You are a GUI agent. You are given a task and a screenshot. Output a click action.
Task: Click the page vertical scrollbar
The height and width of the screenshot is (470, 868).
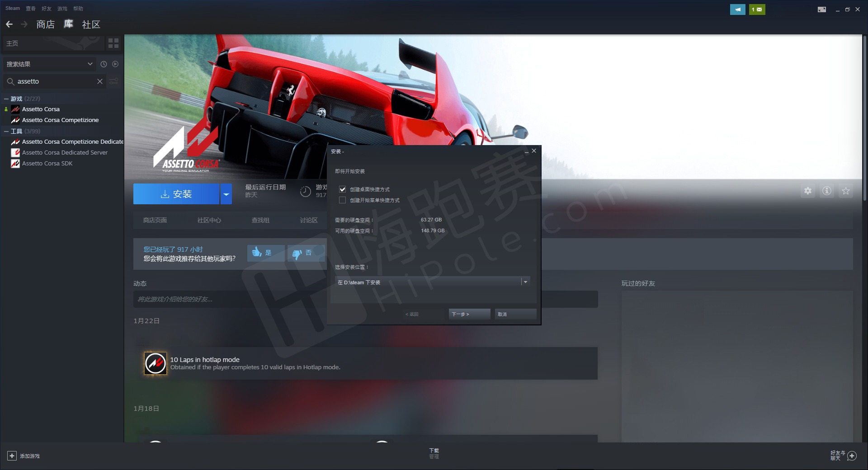(864, 117)
